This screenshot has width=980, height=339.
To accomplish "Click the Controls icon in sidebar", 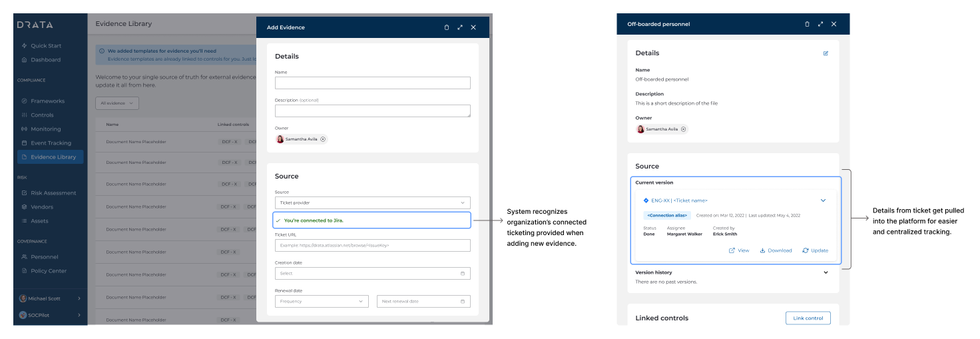I will tap(25, 115).
